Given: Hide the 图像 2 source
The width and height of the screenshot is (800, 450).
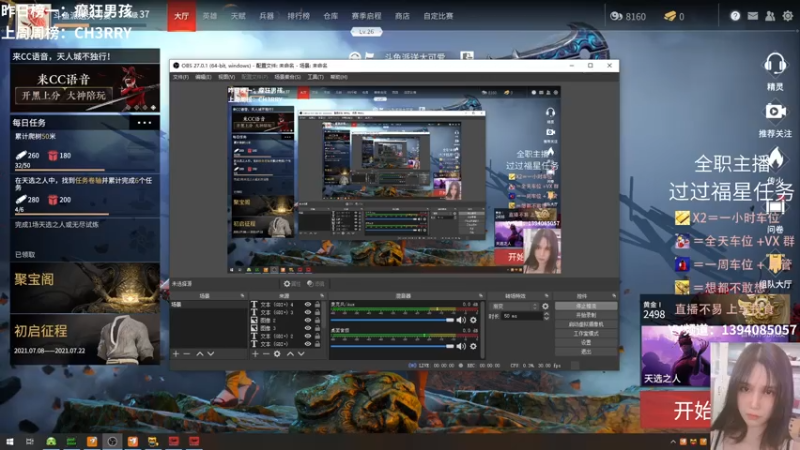Looking at the screenshot, I should [x=308, y=320].
